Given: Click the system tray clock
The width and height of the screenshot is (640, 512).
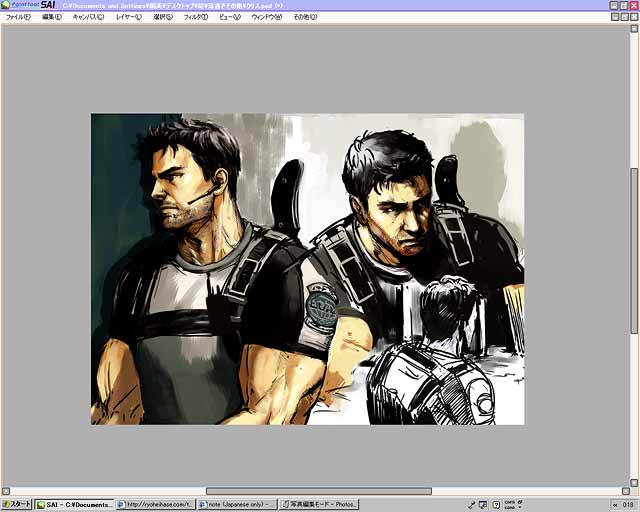Looking at the screenshot, I should click(629, 505).
